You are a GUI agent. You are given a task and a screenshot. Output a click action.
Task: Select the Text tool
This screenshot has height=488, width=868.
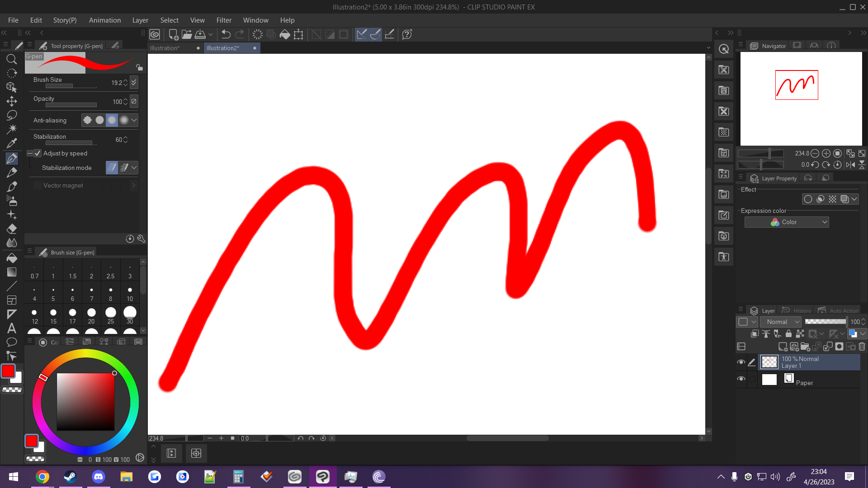pos(11,328)
